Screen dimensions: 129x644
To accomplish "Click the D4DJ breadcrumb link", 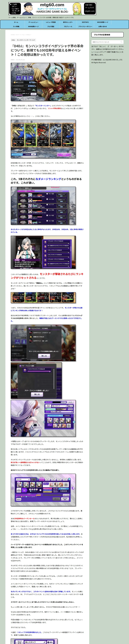I will pos(28,35).
